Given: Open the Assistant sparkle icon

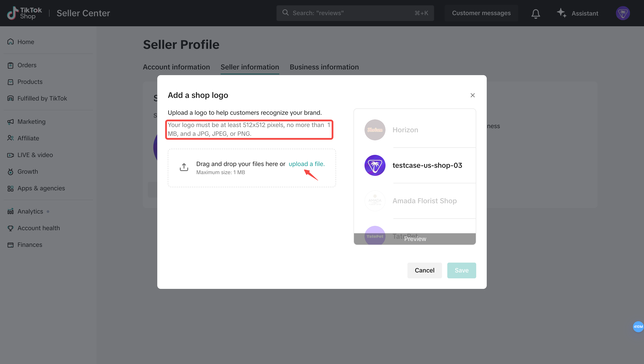Looking at the screenshot, I should 561,13.
